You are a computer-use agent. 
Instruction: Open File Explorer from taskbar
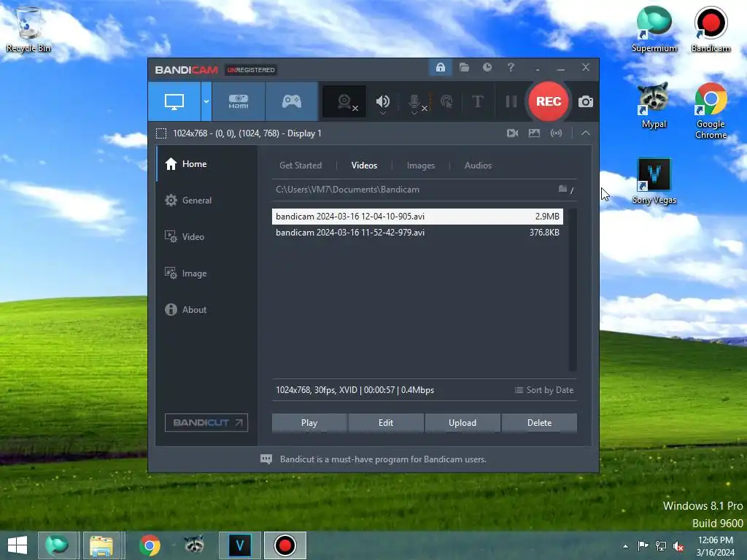101,545
